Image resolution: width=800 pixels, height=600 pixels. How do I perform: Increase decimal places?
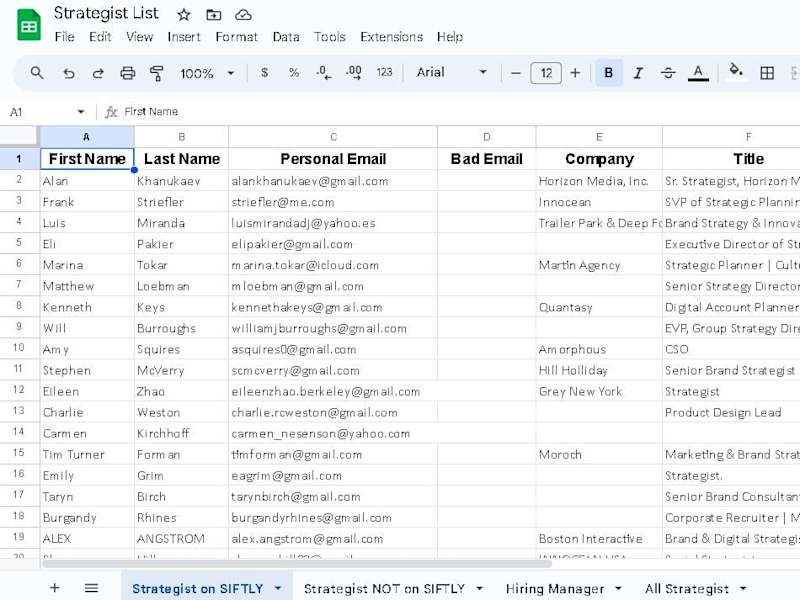pyautogui.click(x=354, y=72)
